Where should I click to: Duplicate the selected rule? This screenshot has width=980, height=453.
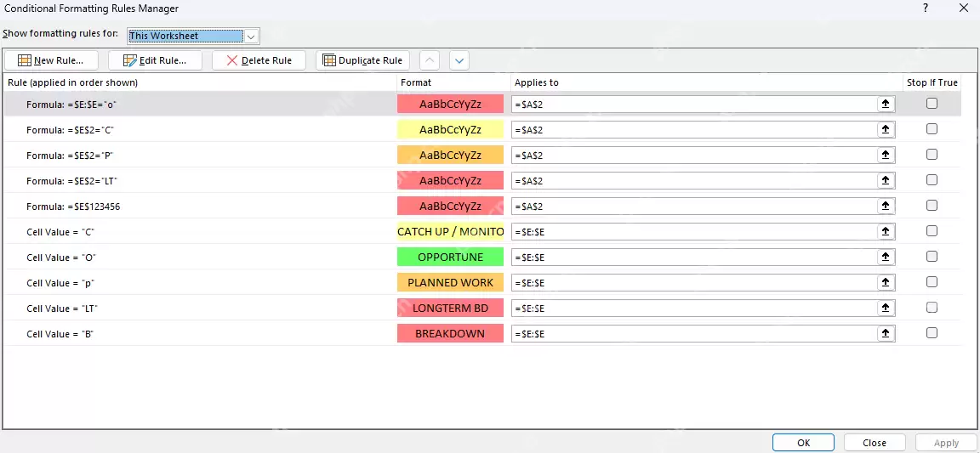pyautogui.click(x=362, y=60)
